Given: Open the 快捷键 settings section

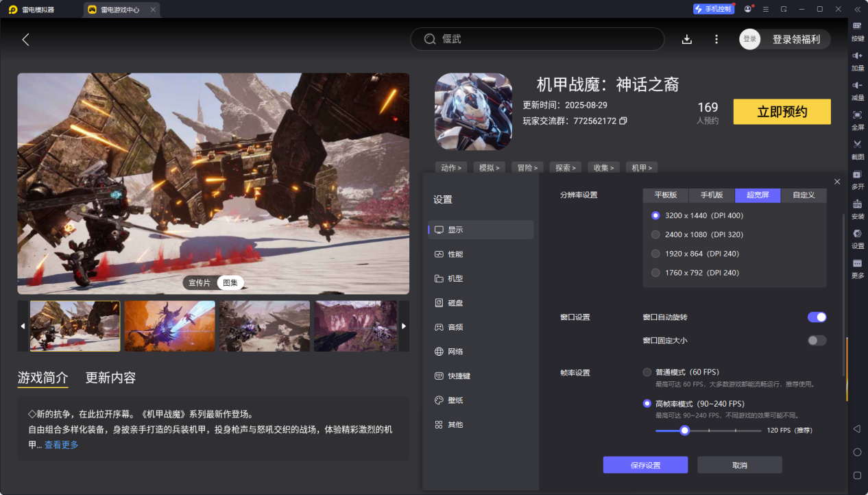Looking at the screenshot, I should pyautogui.click(x=481, y=376).
